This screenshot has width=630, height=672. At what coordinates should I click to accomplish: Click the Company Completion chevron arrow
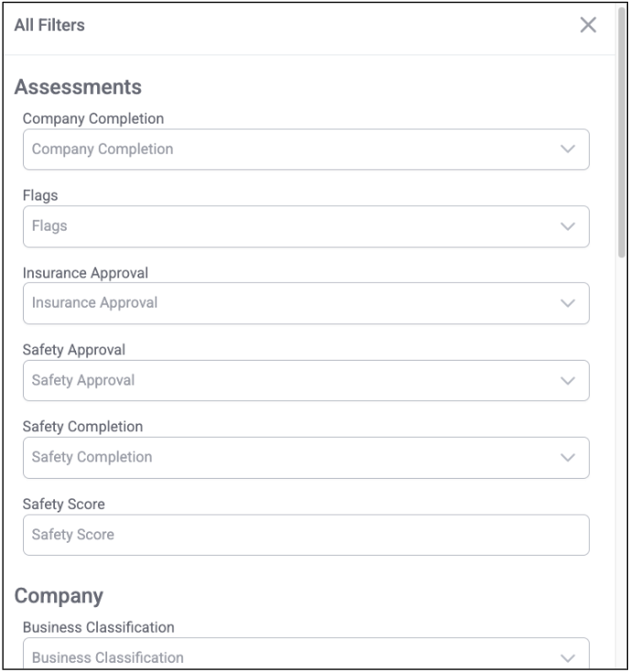click(x=568, y=149)
